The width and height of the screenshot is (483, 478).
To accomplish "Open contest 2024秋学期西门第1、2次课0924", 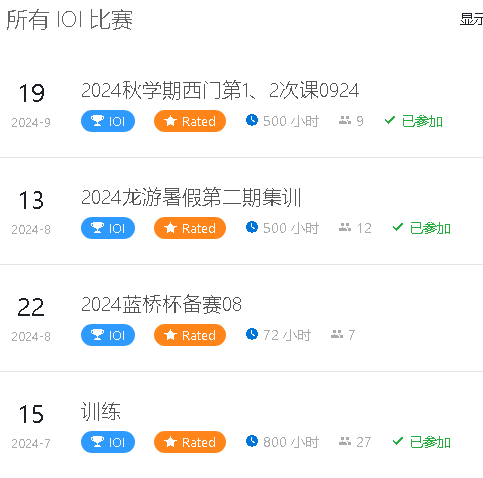I will tap(220, 90).
